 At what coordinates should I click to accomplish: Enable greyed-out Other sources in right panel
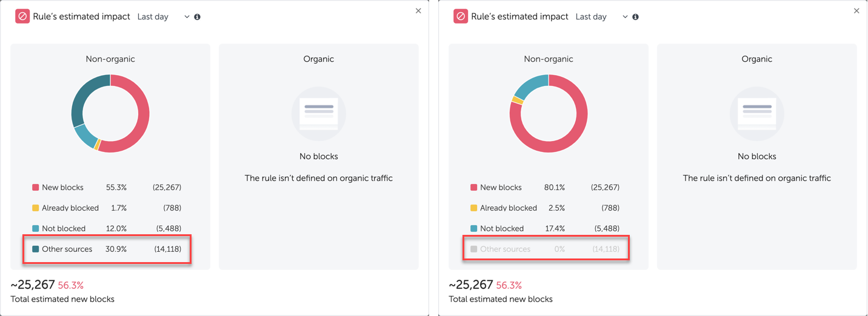tap(505, 249)
